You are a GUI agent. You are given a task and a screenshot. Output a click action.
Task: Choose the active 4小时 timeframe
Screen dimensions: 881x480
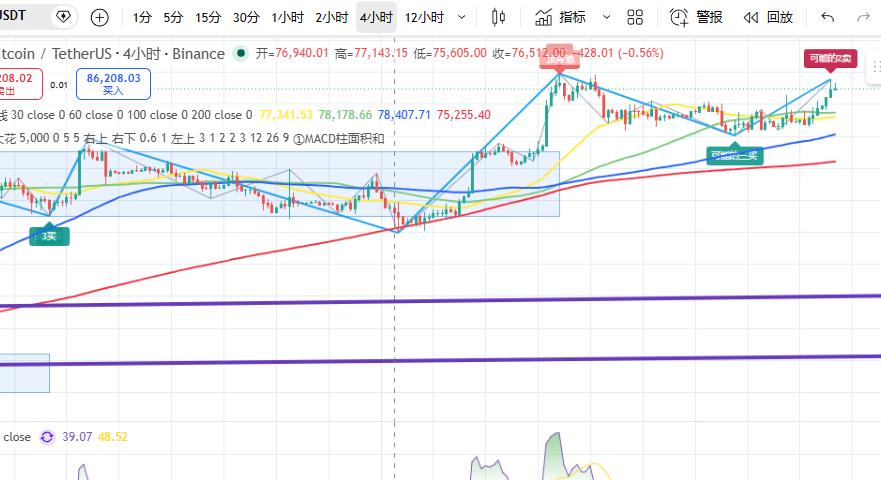point(376,18)
